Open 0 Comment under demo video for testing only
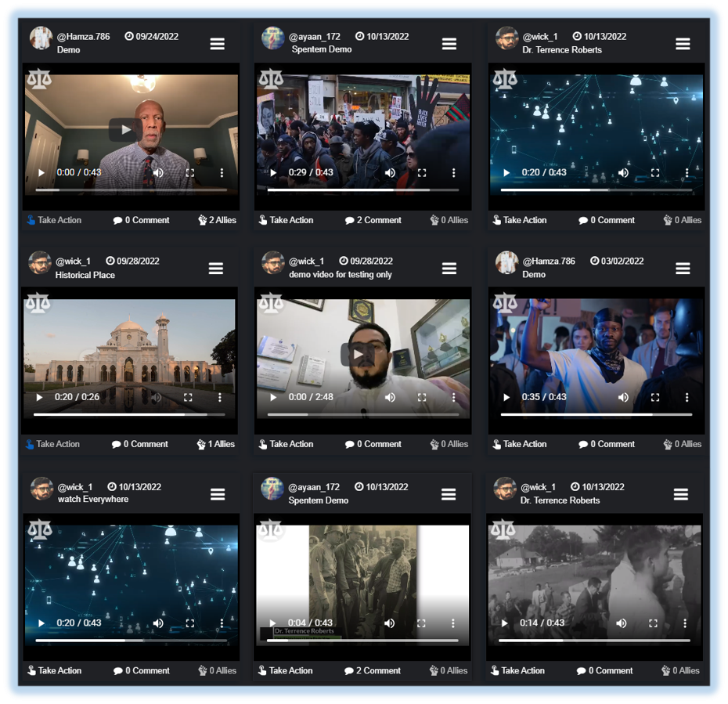The width and height of the screenshot is (728, 704). click(374, 444)
